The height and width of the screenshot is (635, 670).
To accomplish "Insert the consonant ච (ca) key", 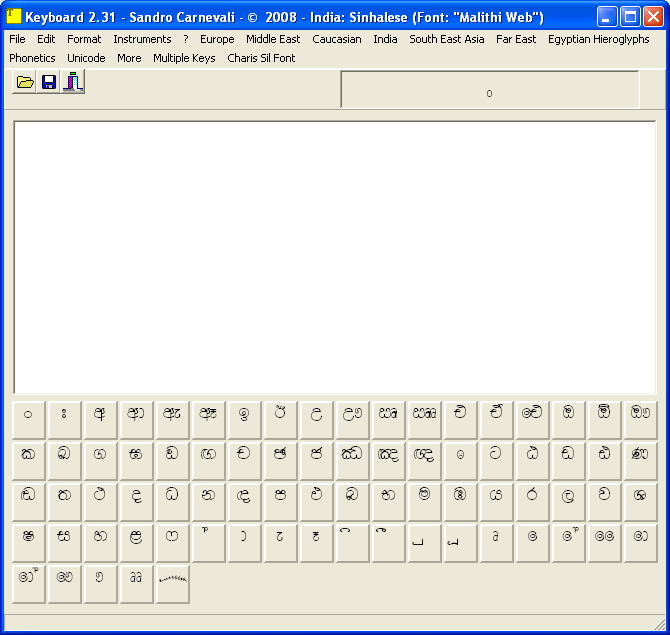I will tap(244, 461).
